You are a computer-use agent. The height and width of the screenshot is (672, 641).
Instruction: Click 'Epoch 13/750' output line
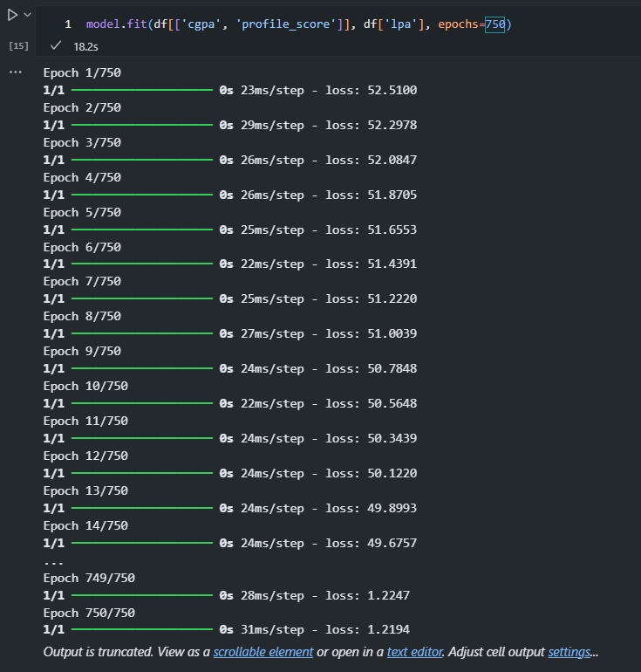click(85, 491)
